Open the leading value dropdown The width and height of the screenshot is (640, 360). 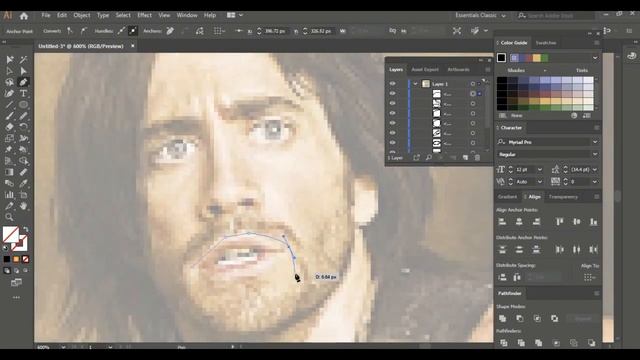pyautogui.click(x=595, y=169)
